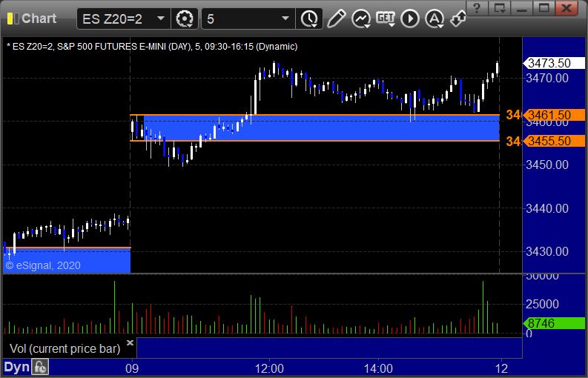
Task: Open the alerts circled-A icon
Action: coord(435,19)
